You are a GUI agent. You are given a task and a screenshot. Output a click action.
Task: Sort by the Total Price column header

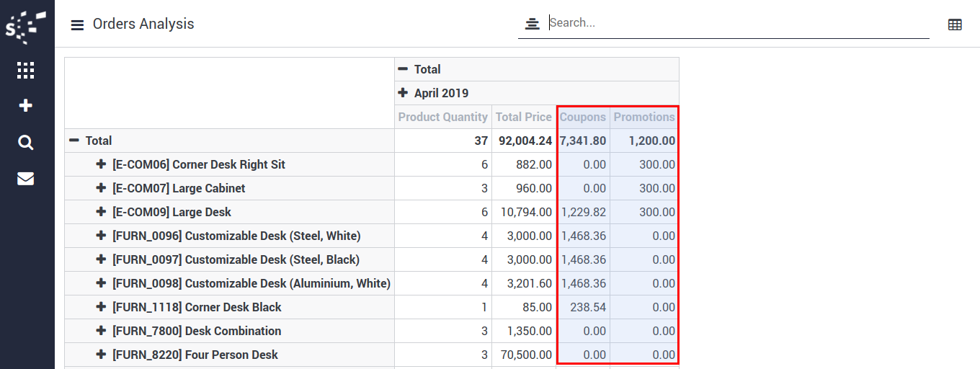[x=523, y=117]
